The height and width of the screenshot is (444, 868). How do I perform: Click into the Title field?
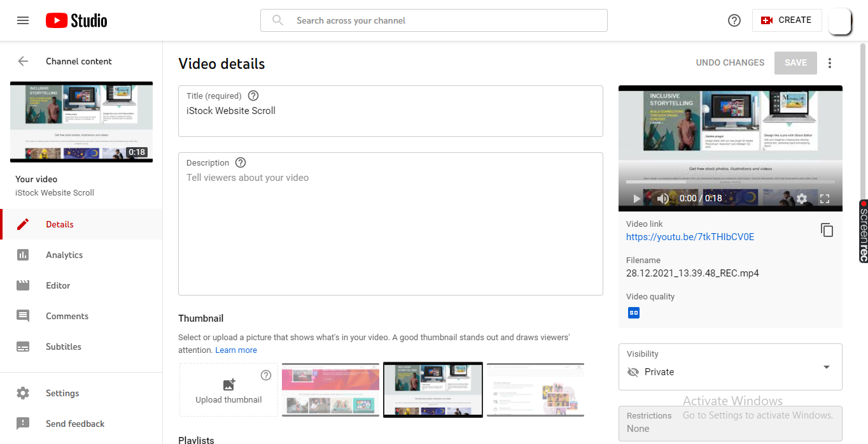[x=391, y=111]
